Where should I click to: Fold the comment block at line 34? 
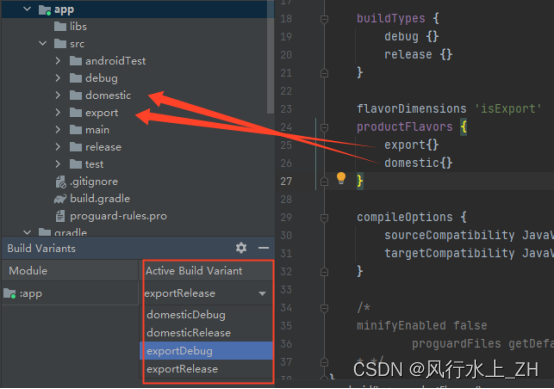(324, 308)
